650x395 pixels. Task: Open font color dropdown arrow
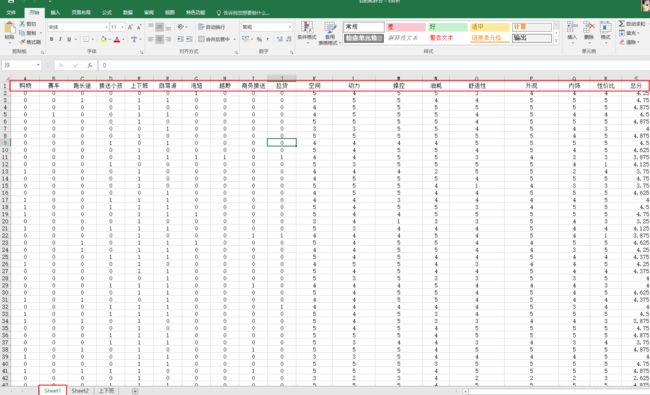point(123,39)
